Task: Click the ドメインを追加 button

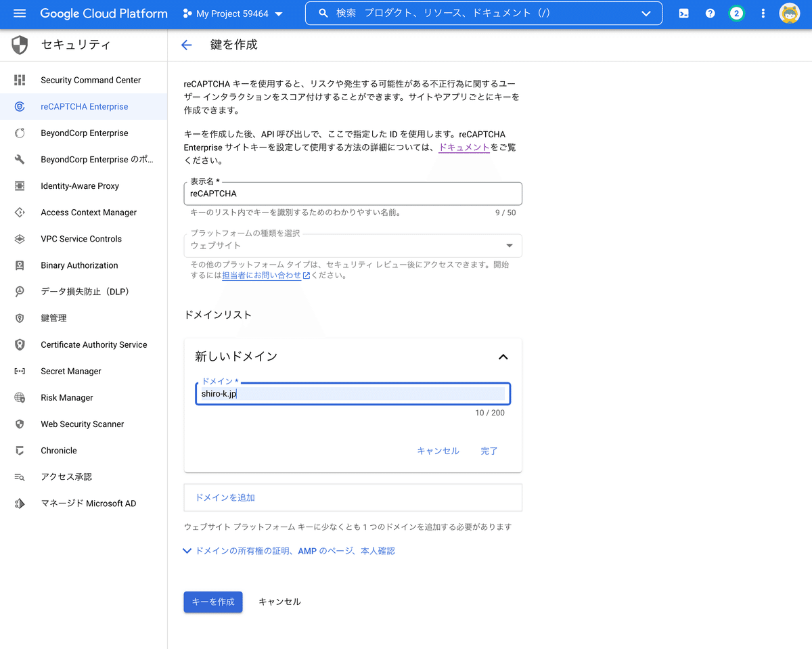Action: click(353, 497)
